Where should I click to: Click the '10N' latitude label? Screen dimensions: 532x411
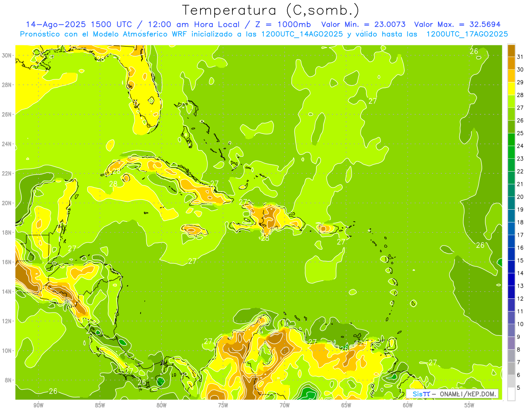click(x=7, y=351)
